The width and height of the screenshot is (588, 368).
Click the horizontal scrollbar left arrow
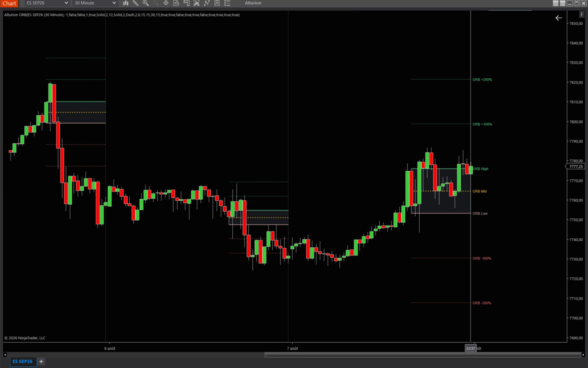pos(5,355)
